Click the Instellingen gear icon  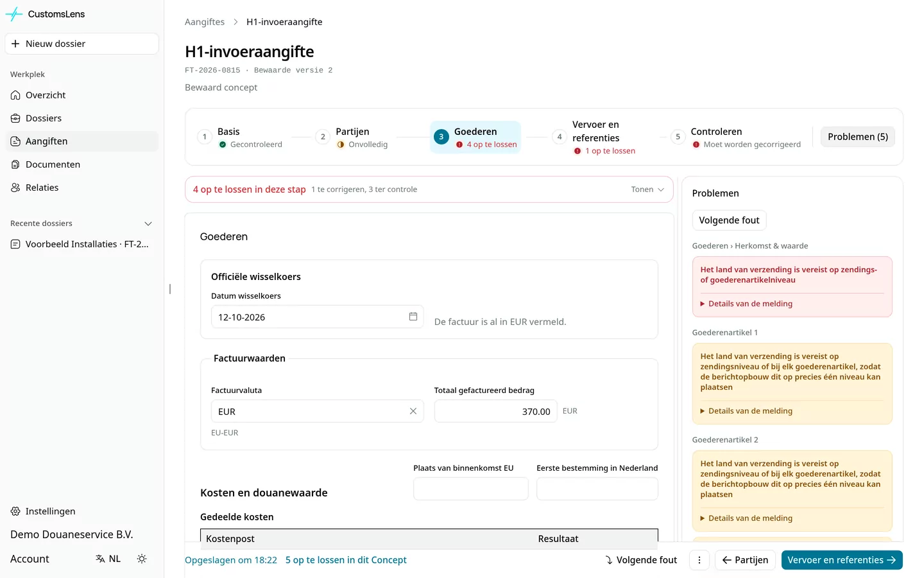(15, 511)
